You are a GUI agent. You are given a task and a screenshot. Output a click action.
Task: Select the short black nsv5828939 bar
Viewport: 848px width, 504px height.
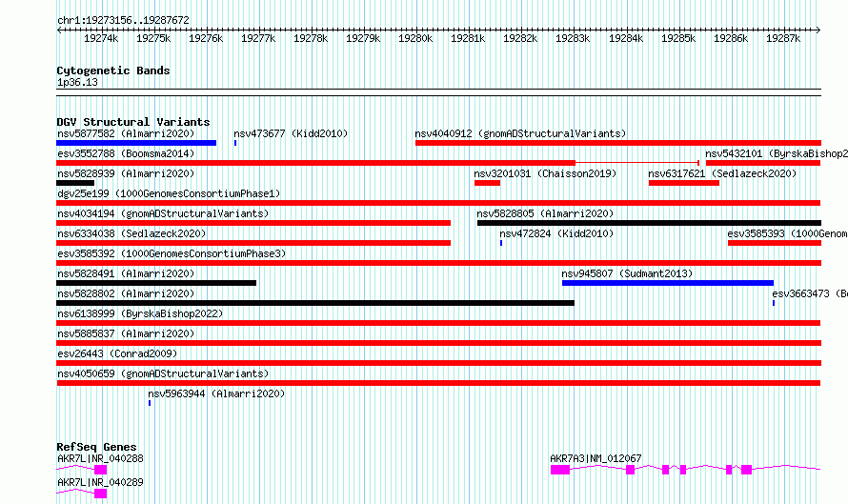(75, 183)
